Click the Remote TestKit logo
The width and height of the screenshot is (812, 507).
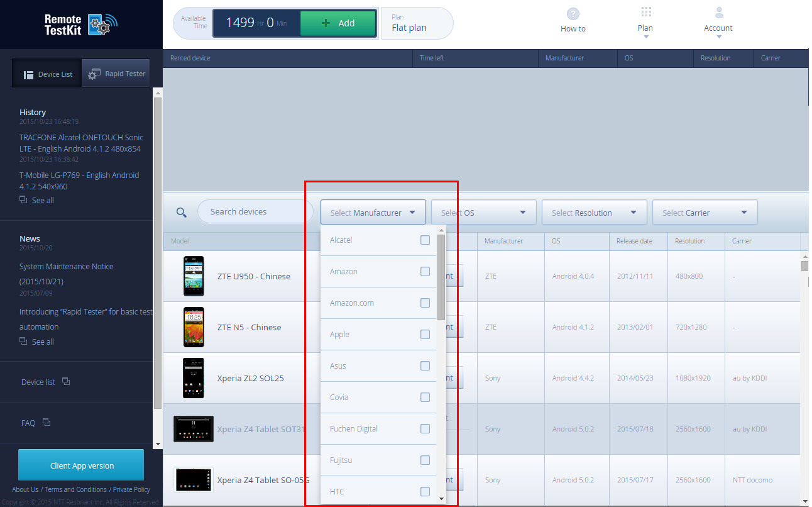coord(82,24)
